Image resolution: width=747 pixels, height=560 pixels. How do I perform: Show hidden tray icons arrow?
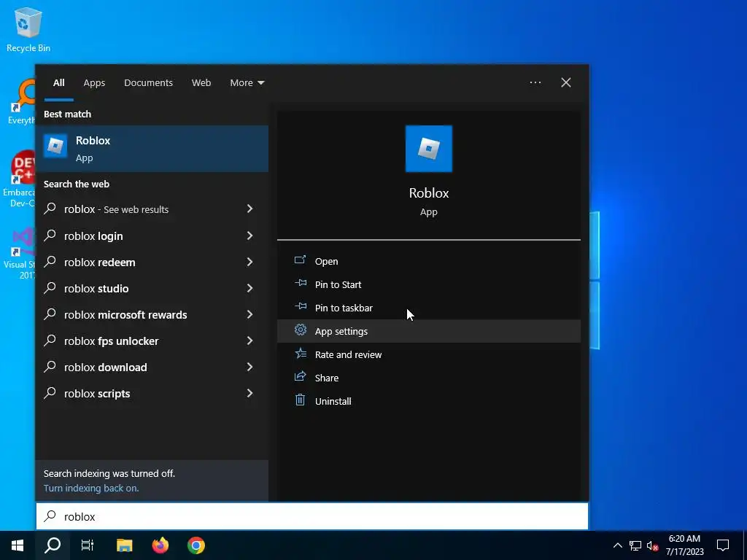[617, 545]
